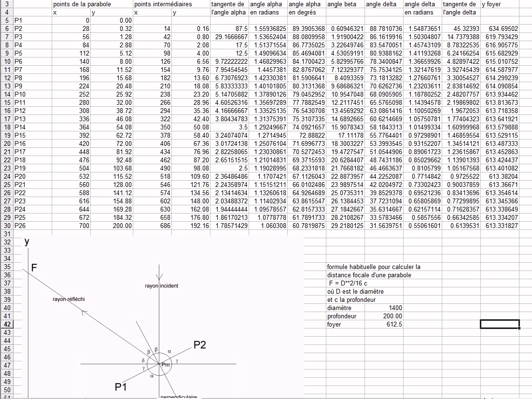This screenshot has width=532, height=399.
Task: Select the angle beta value 8.4093359
Action: pyautogui.click(x=345, y=78)
